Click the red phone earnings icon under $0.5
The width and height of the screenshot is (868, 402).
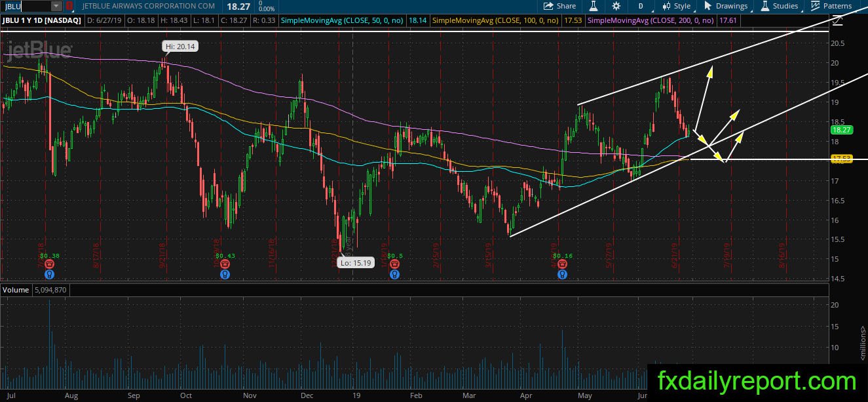(x=394, y=264)
